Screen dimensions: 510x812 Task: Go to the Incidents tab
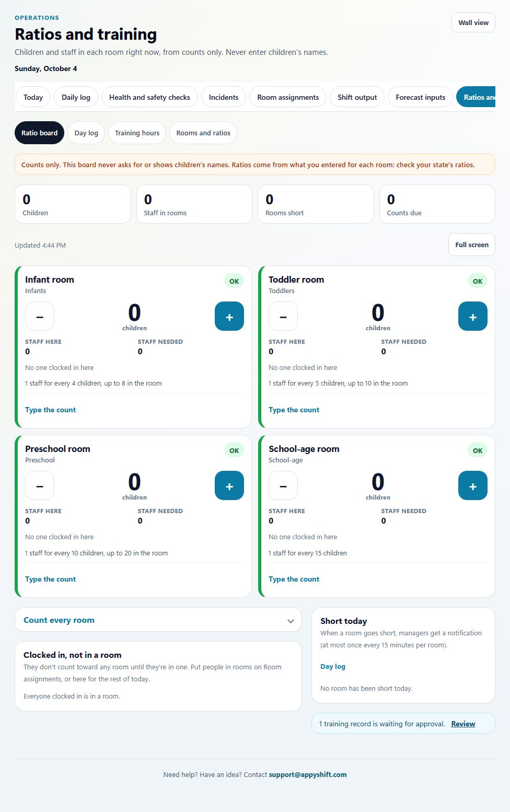[224, 97]
